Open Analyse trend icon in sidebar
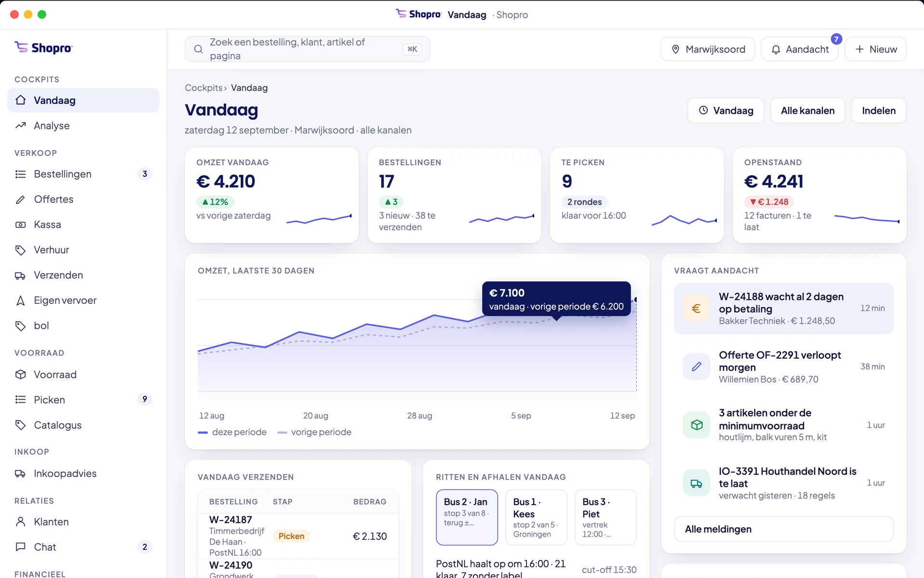 click(x=20, y=126)
